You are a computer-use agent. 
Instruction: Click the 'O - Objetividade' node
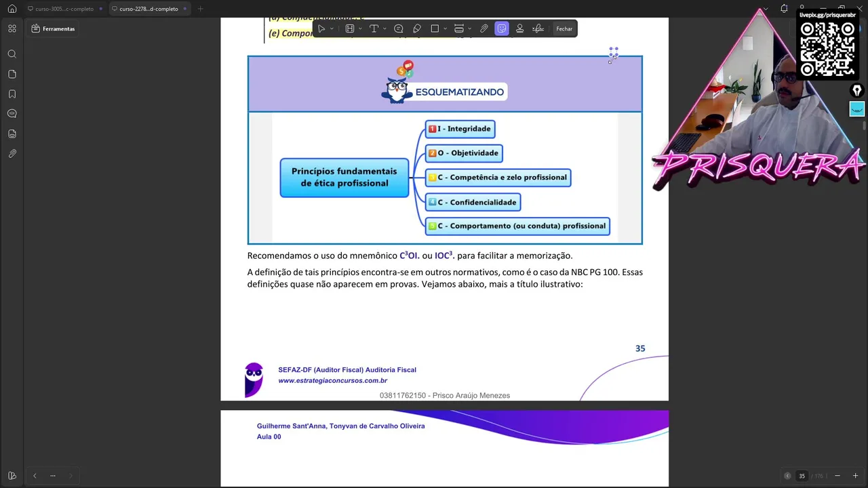(x=464, y=153)
